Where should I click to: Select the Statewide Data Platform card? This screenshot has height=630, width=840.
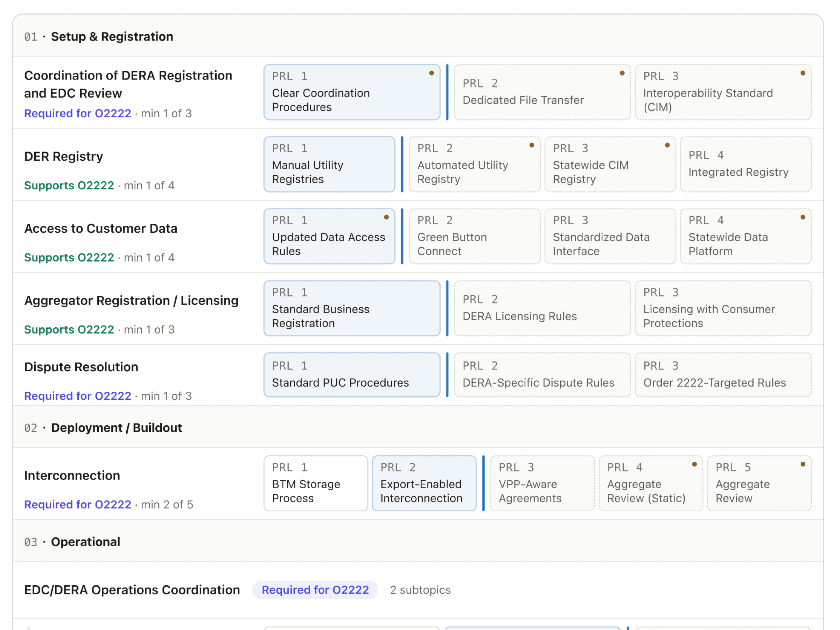(x=745, y=236)
